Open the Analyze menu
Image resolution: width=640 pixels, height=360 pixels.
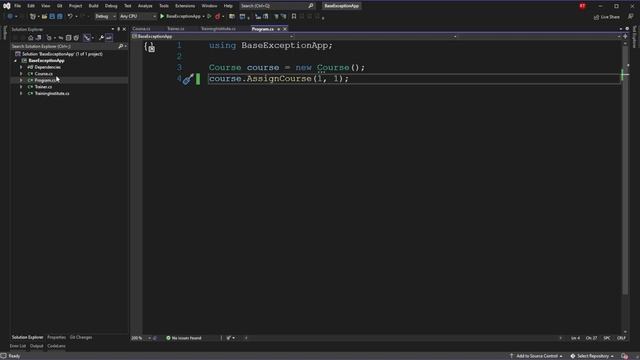pyautogui.click(x=145, y=6)
